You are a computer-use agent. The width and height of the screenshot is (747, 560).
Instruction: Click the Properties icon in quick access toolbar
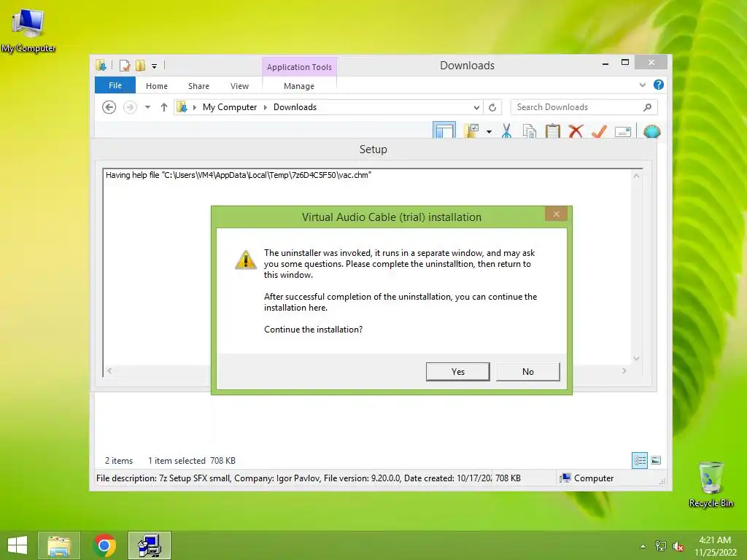(x=125, y=65)
